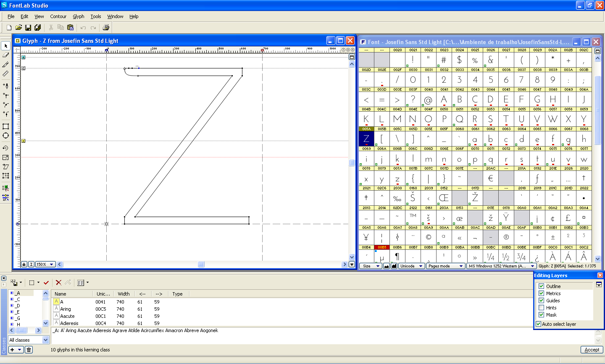Image resolution: width=605 pixels, height=364 pixels.
Task: Pick the Knife tool
Action: (5, 65)
